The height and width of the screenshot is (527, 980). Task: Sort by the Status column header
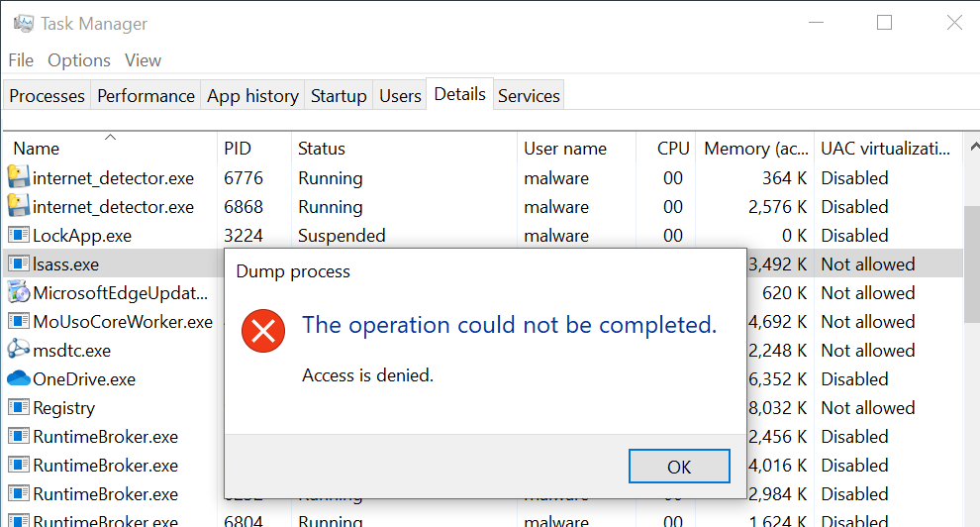404,149
